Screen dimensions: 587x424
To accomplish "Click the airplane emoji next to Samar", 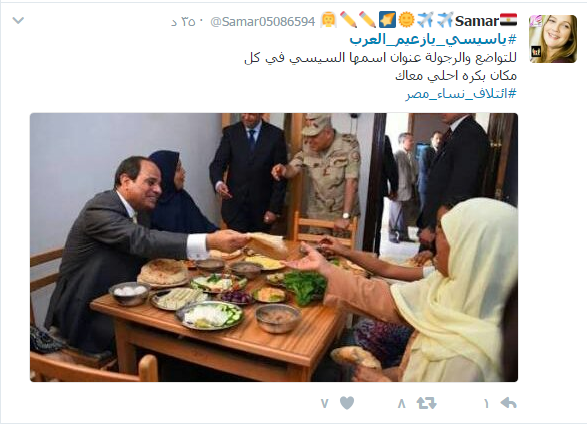I will [445, 20].
